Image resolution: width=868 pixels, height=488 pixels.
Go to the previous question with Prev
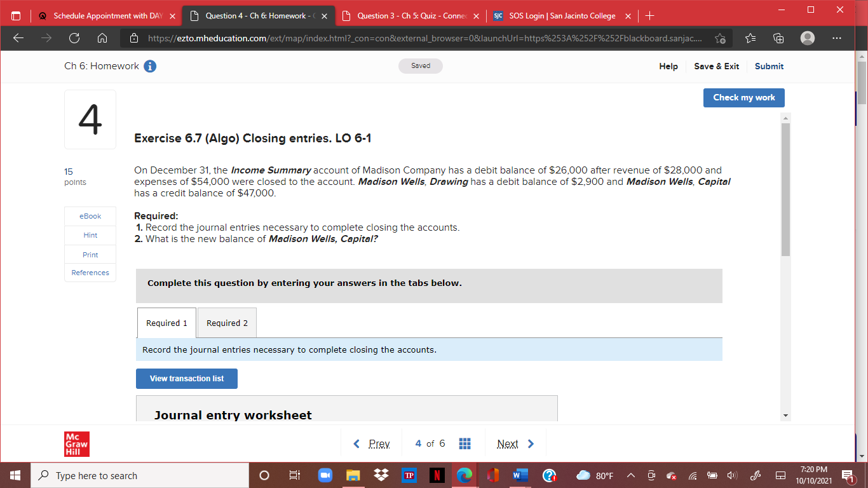[x=371, y=444]
